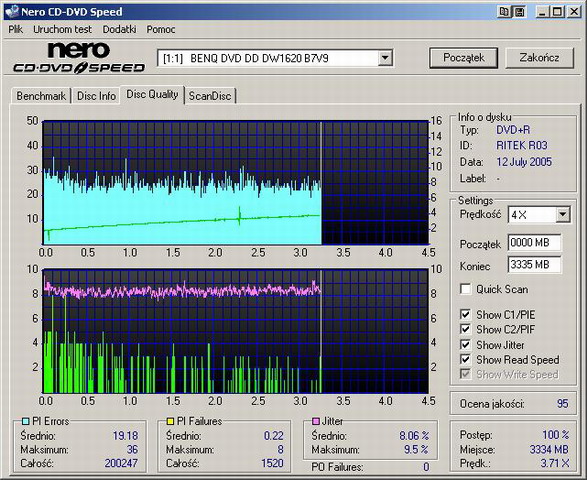The height and width of the screenshot is (480, 587).
Task: Click the pink Jitter color swatch
Action: point(316,421)
